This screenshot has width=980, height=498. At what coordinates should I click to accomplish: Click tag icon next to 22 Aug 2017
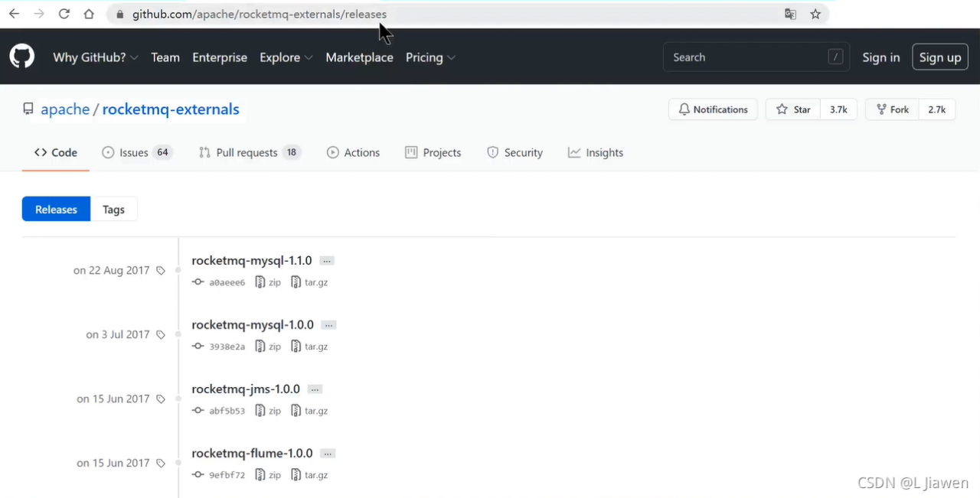[x=161, y=271]
